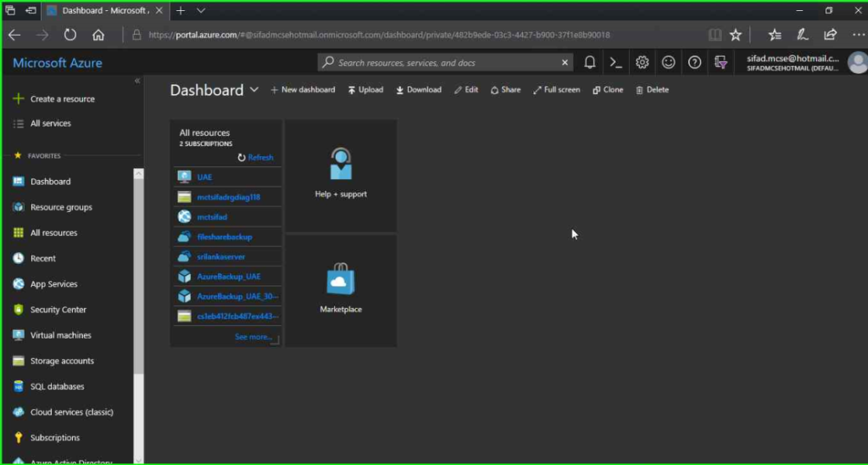The width and height of the screenshot is (868, 465).
Task: Open the mctsifadrgdiag118 resource
Action: pyautogui.click(x=228, y=197)
